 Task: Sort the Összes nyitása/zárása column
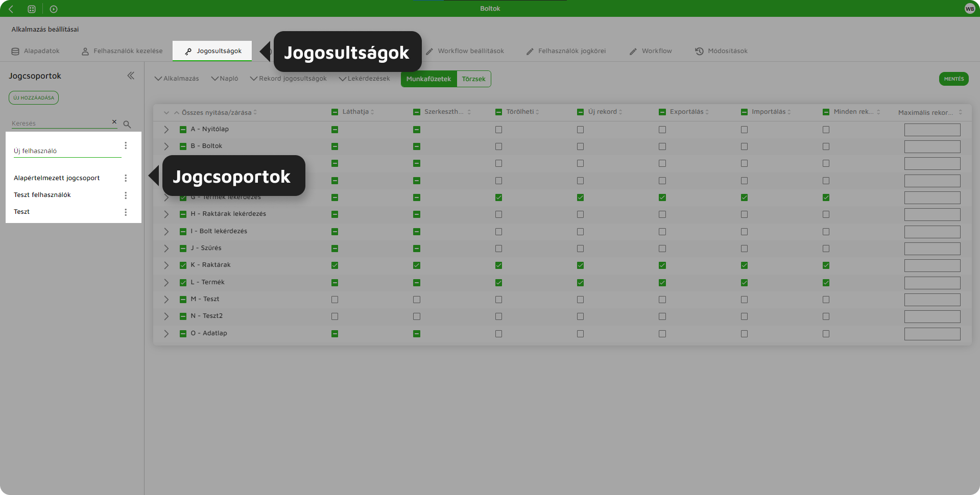(x=255, y=112)
